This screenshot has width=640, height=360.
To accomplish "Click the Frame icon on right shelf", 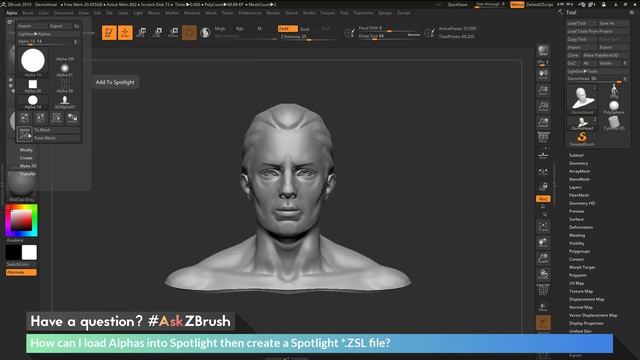I will 543,227.
